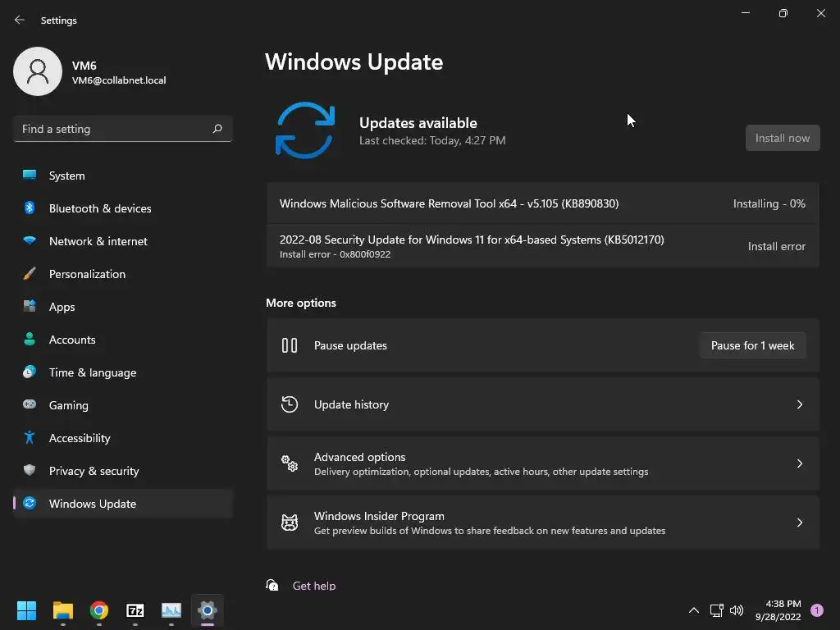Launch Chrome from the taskbar

tap(99, 610)
